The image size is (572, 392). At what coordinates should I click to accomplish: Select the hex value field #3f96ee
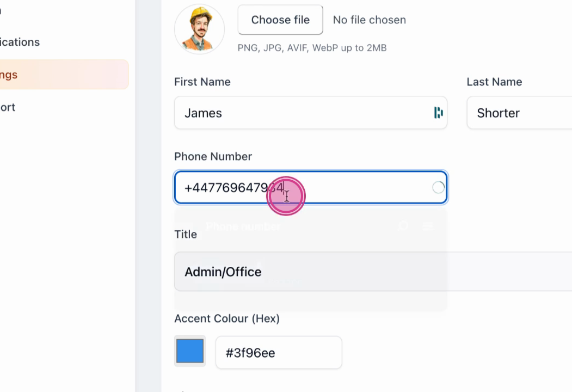point(279,353)
